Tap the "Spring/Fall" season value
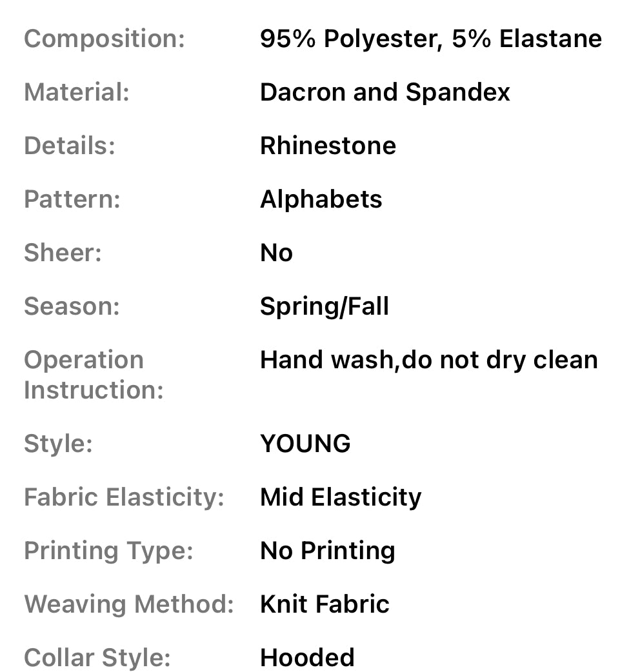Viewport: 640px width, 672px height. pos(325,306)
